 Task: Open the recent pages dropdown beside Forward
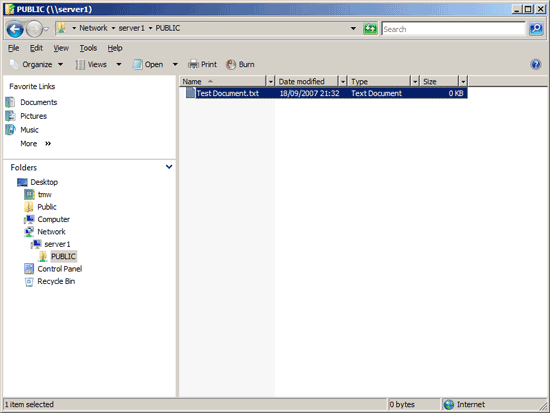(46, 29)
